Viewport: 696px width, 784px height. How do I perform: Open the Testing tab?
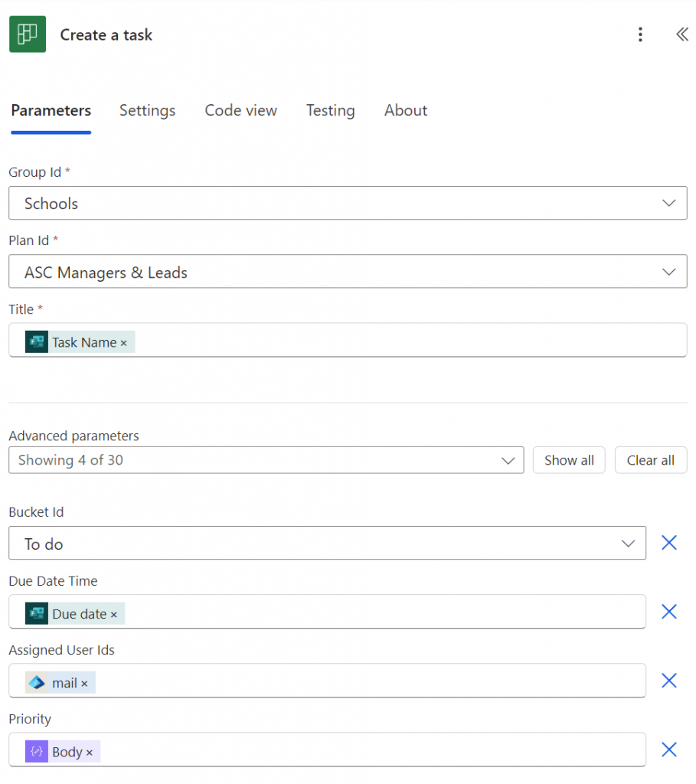point(330,110)
